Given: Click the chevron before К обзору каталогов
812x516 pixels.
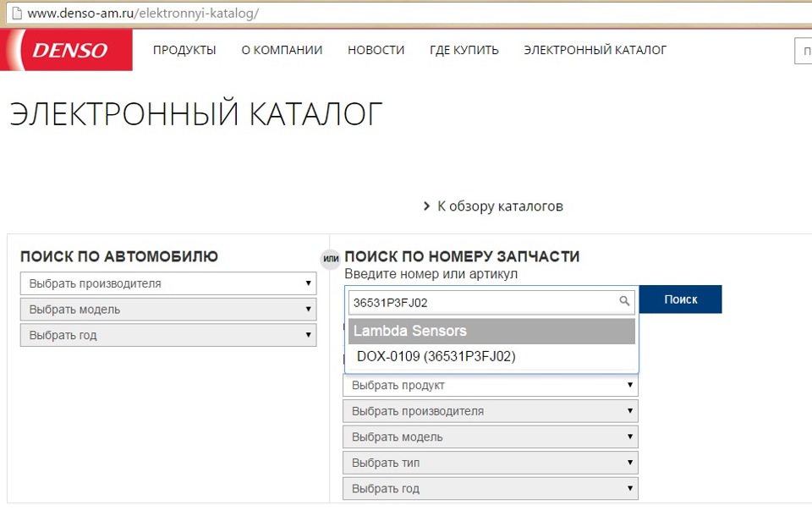Looking at the screenshot, I should click(426, 206).
